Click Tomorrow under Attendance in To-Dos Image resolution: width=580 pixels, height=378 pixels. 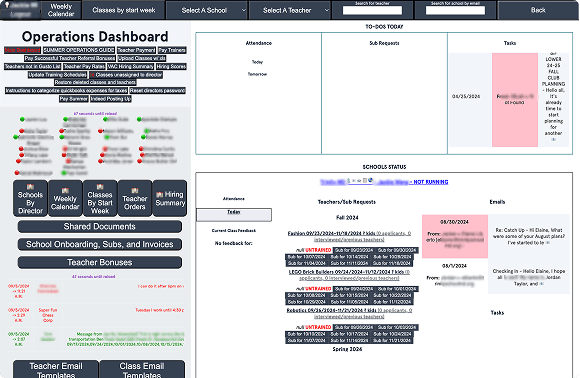tap(257, 74)
